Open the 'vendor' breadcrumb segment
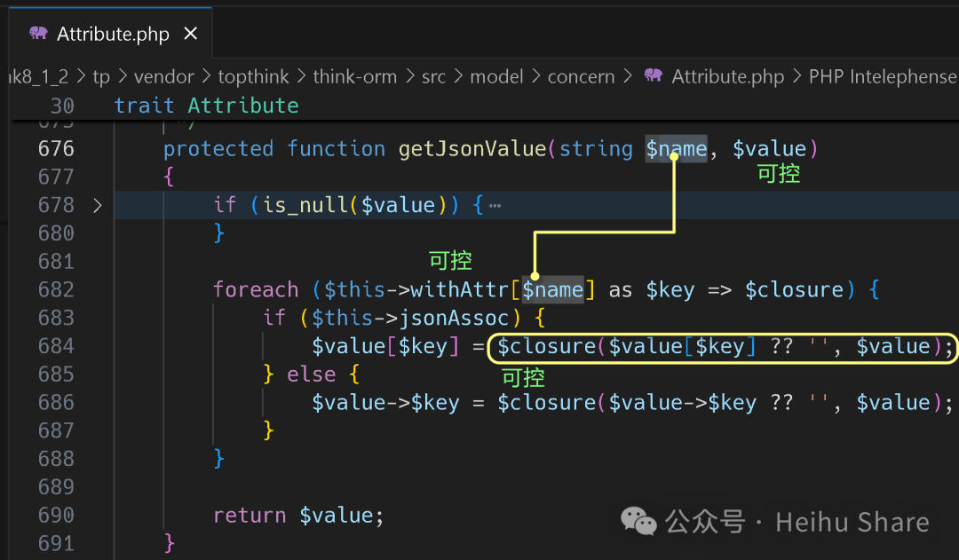This screenshot has height=560, width=959. pyautogui.click(x=164, y=76)
